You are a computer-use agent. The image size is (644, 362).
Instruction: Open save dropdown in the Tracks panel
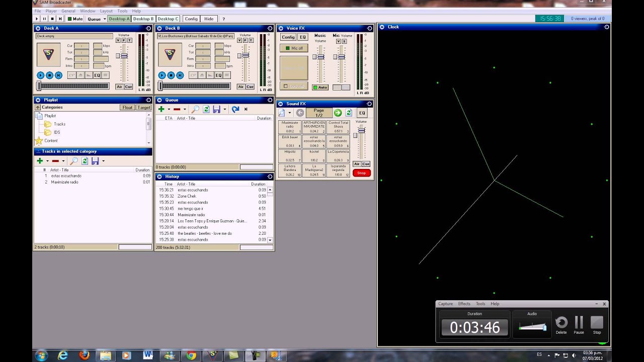click(x=103, y=161)
